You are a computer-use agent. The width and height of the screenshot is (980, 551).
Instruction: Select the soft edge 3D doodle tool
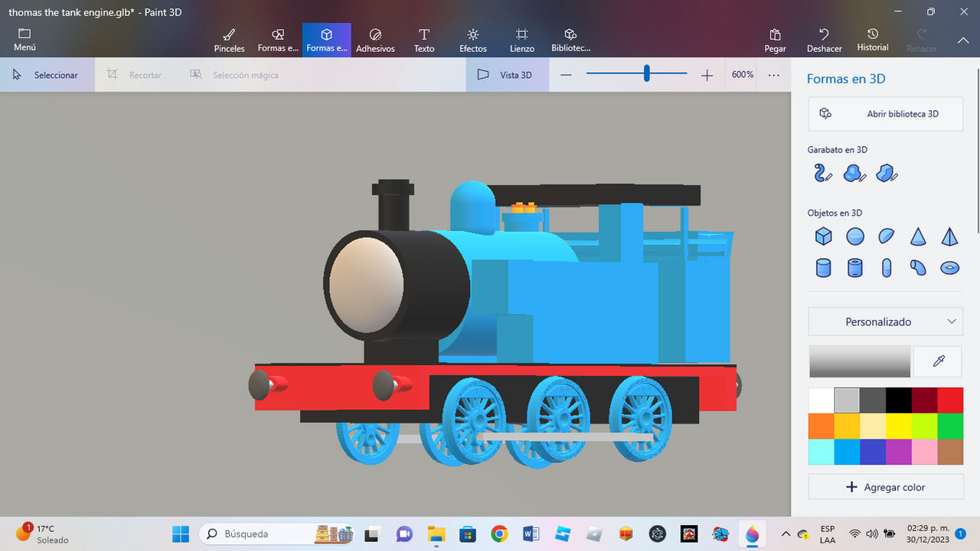(x=854, y=173)
